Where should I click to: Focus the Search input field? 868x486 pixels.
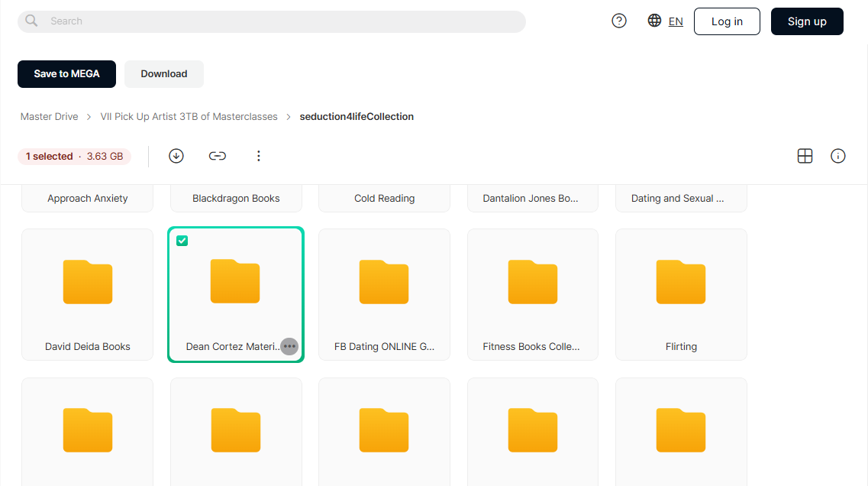coord(272,21)
